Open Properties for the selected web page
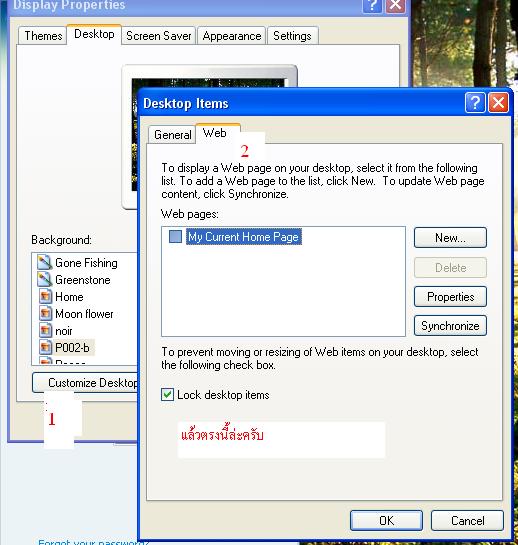The width and height of the screenshot is (518, 545). point(450,297)
